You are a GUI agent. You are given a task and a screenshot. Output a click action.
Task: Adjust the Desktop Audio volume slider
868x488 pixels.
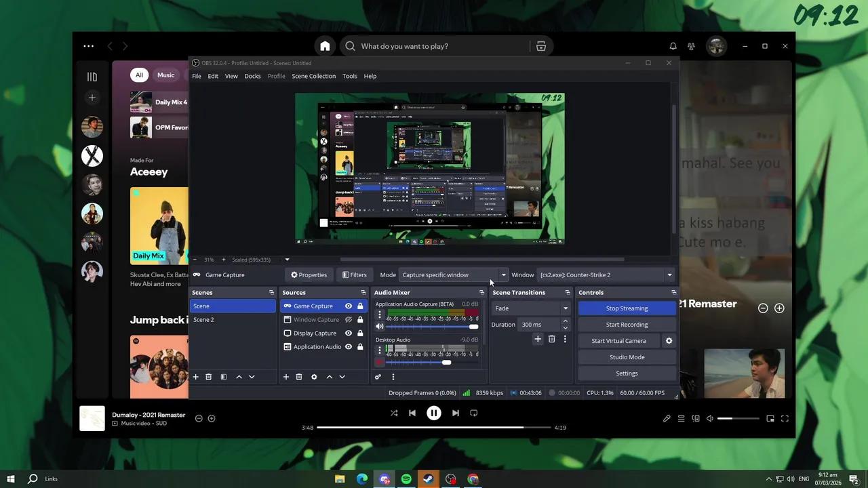446,362
